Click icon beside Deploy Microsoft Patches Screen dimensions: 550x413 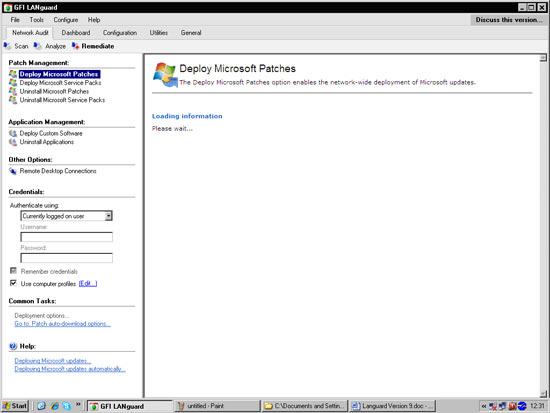[13, 74]
